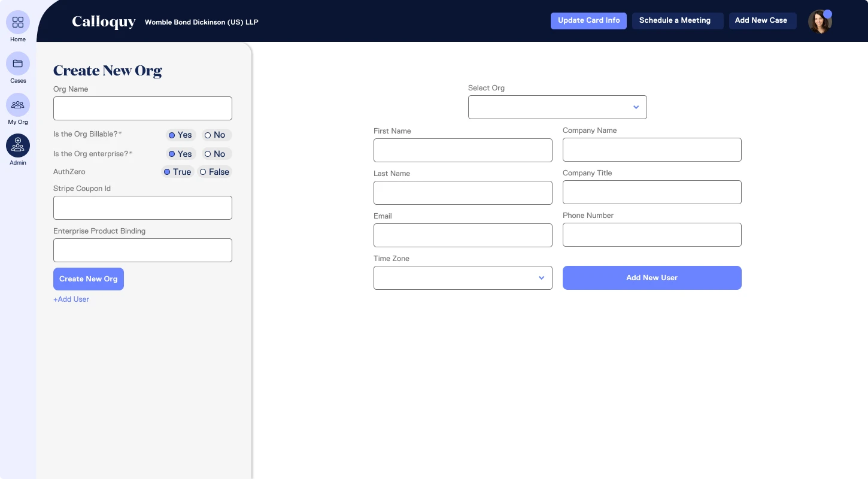
Task: Focus the Last Name field
Action: [463, 193]
